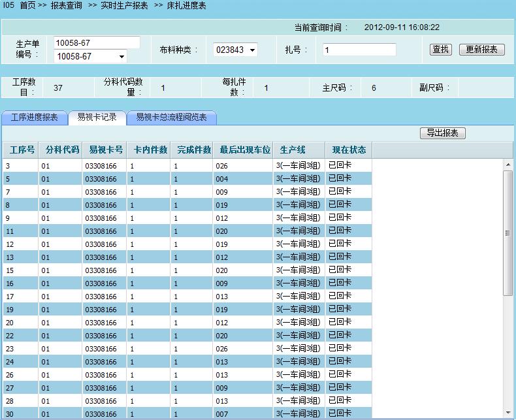This screenshot has height=420, width=516.
Task: Sort by 最后出现车位 column header
Action: 244,150
